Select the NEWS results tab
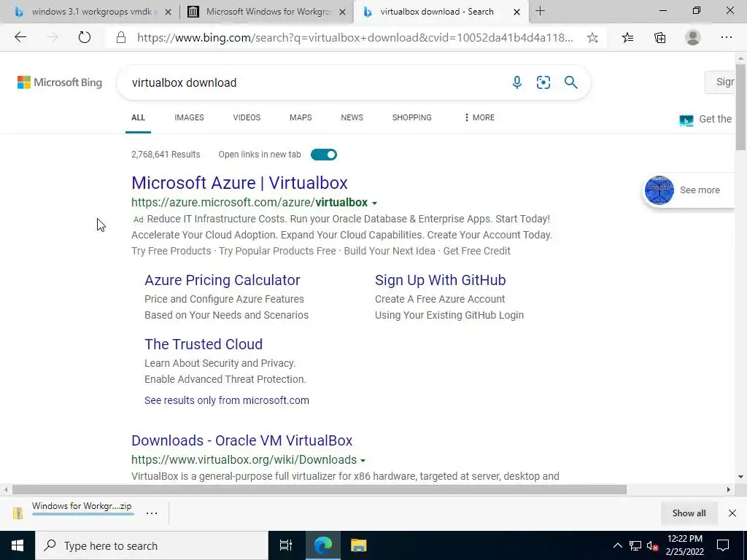Screen dimensions: 747x560 [x=352, y=117]
